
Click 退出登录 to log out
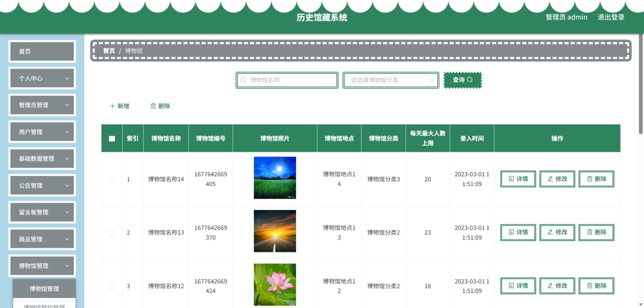(611, 17)
